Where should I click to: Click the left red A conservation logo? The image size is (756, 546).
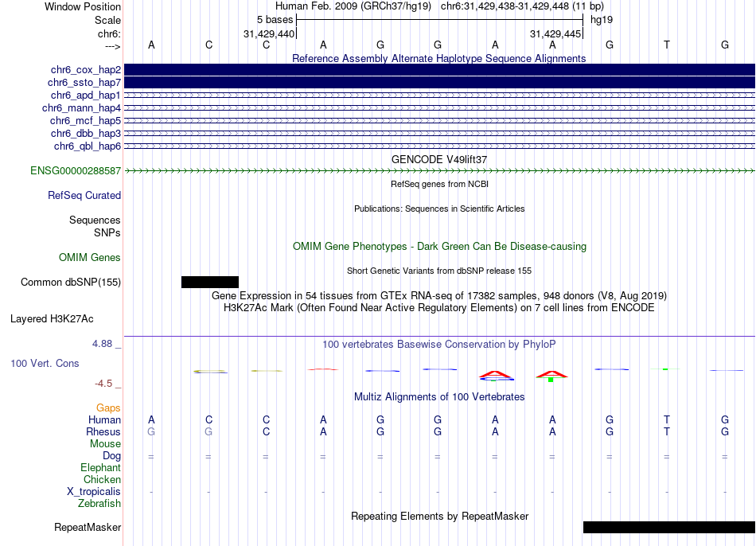[x=495, y=376]
